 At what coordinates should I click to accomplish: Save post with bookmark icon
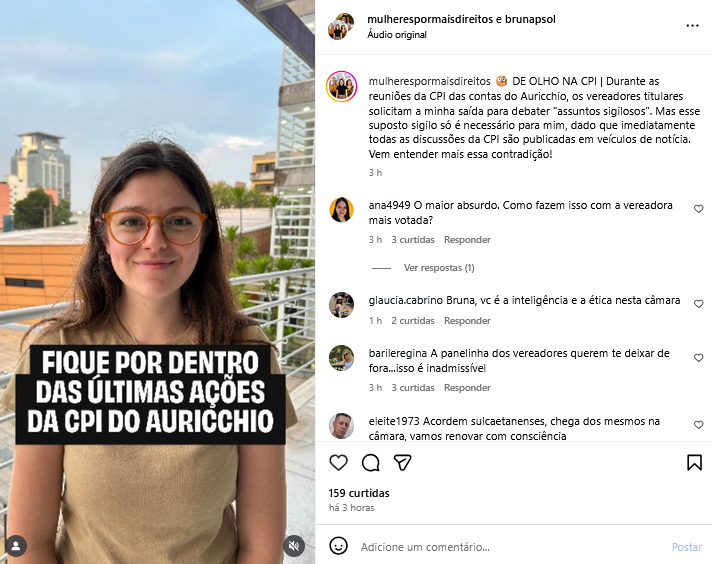pyautogui.click(x=694, y=463)
